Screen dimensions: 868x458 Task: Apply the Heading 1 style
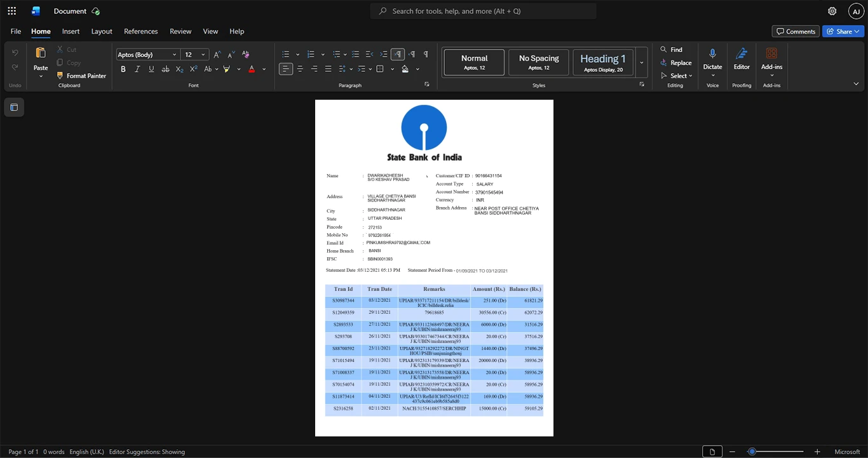tap(603, 62)
